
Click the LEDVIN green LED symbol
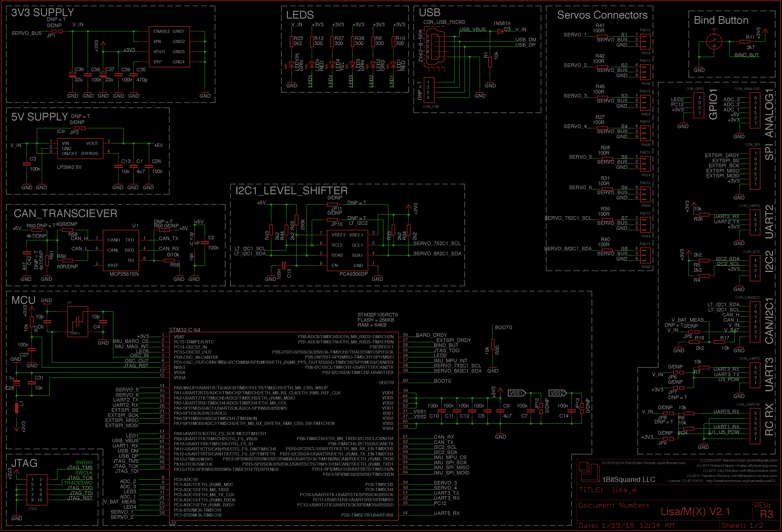coord(292,65)
